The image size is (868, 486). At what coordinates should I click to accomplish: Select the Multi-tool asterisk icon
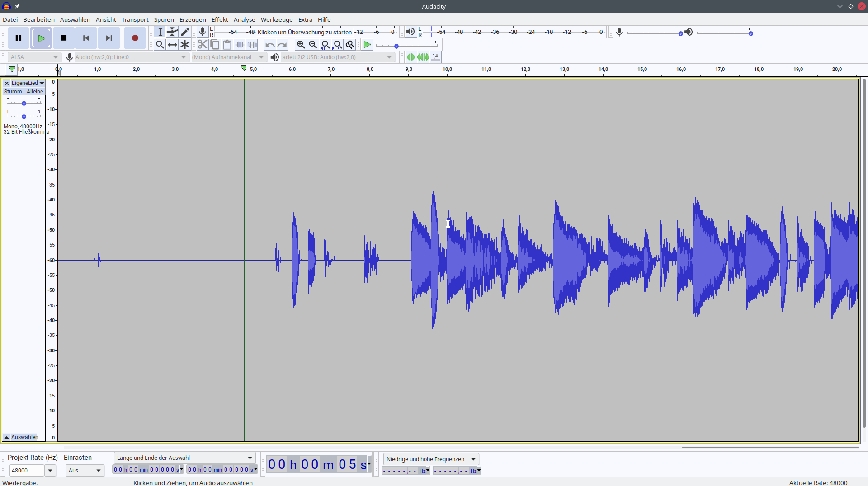185,44
